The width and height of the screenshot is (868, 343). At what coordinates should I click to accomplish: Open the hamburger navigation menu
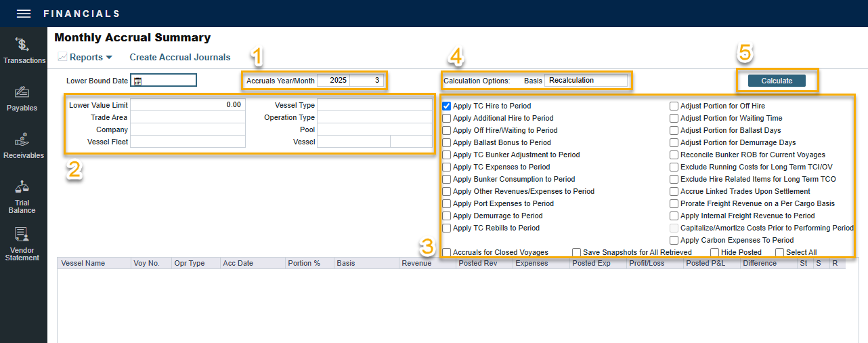[24, 14]
